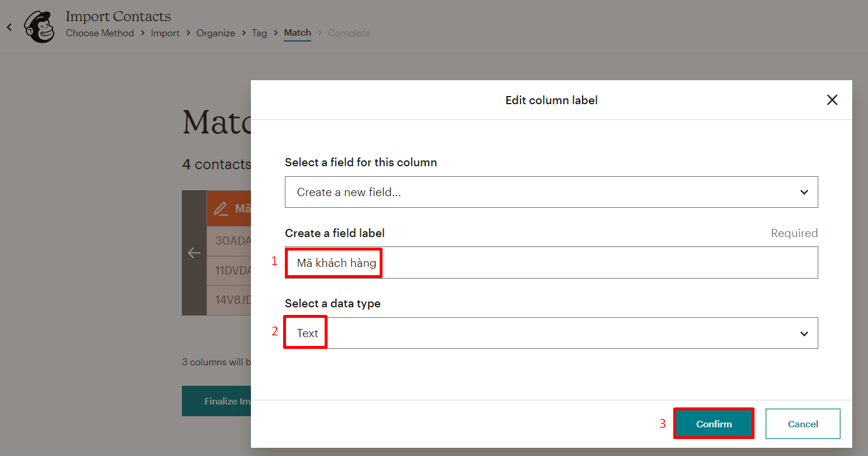The width and height of the screenshot is (868, 456).
Task: Click inside the "Mã khách hàng" field label input
Action: tap(333, 262)
